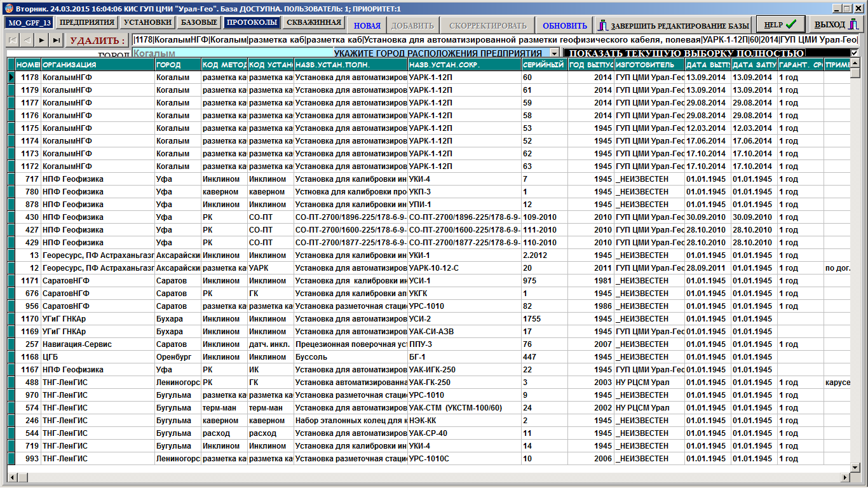
Task: Go to next record navigation arrow
Action: click(41, 40)
